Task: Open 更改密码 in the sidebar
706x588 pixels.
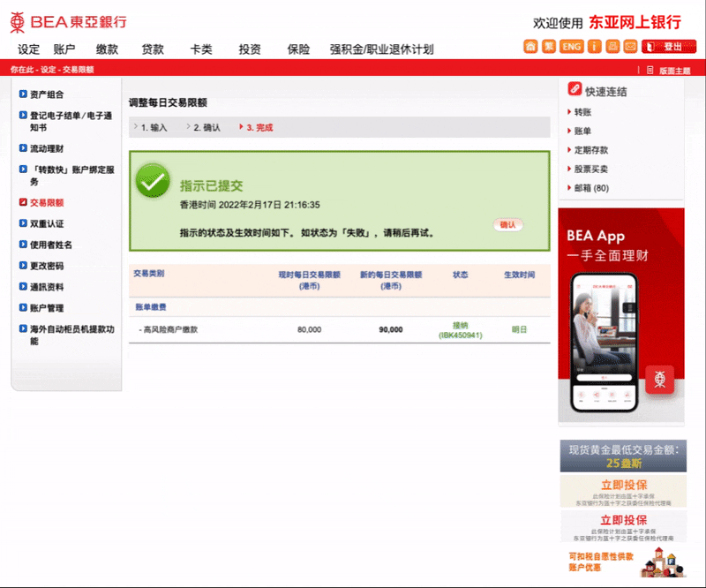Action: [47, 266]
